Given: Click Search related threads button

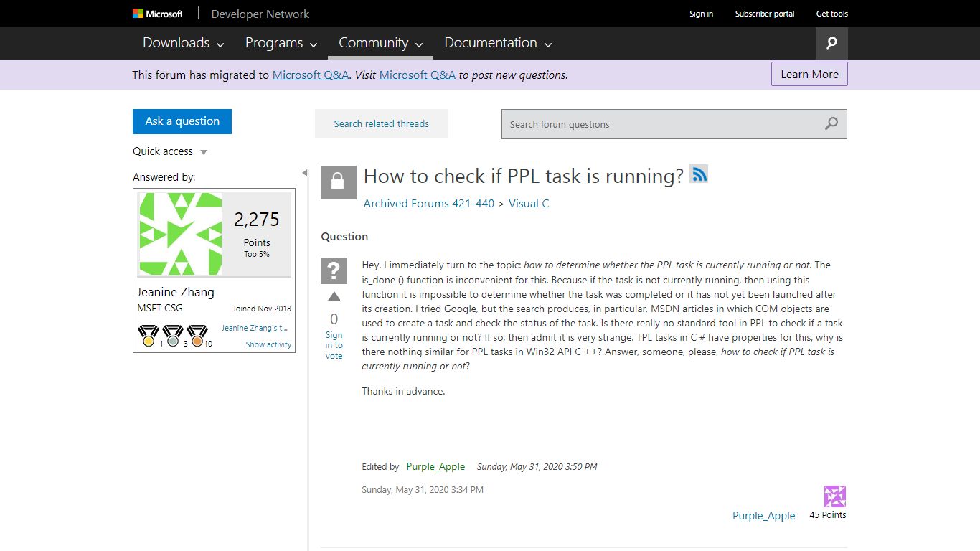Looking at the screenshot, I should (x=382, y=123).
